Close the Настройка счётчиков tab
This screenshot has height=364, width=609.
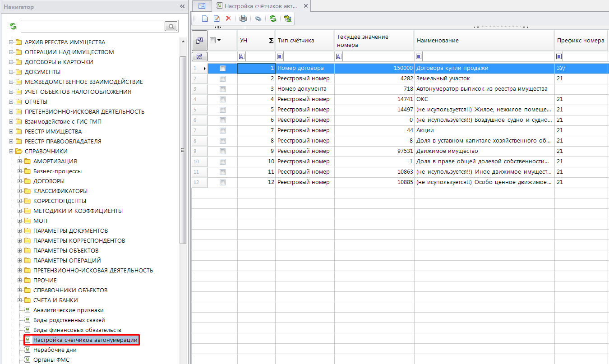306,6
